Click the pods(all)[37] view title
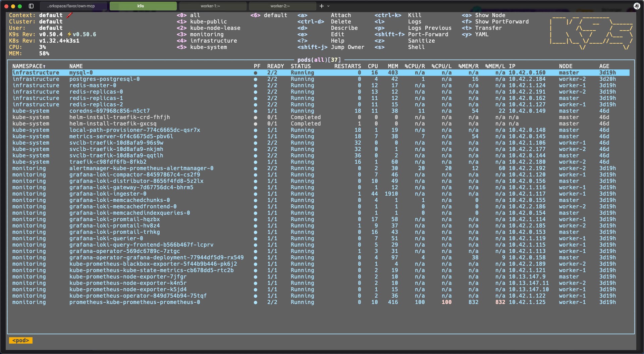644x354 pixels. click(x=319, y=60)
